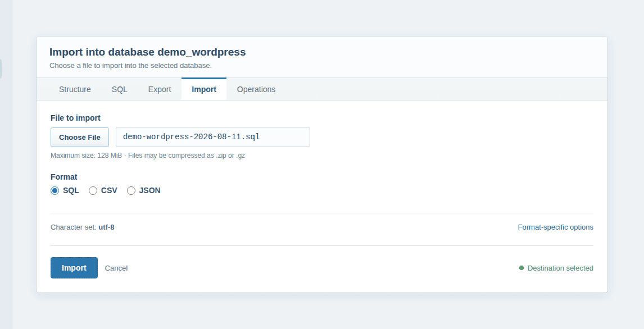The height and width of the screenshot is (329, 644).
Task: Choose the CSV format option
Action: pyautogui.click(x=93, y=191)
